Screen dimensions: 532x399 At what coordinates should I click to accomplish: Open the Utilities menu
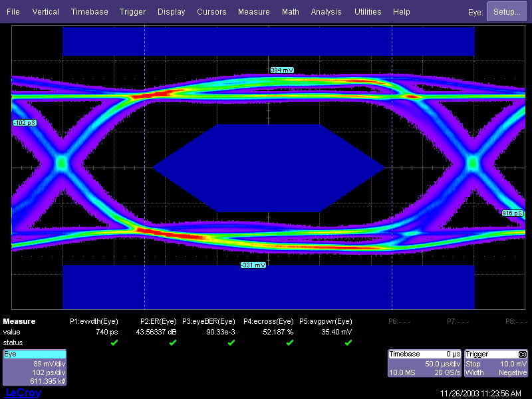[x=368, y=12]
